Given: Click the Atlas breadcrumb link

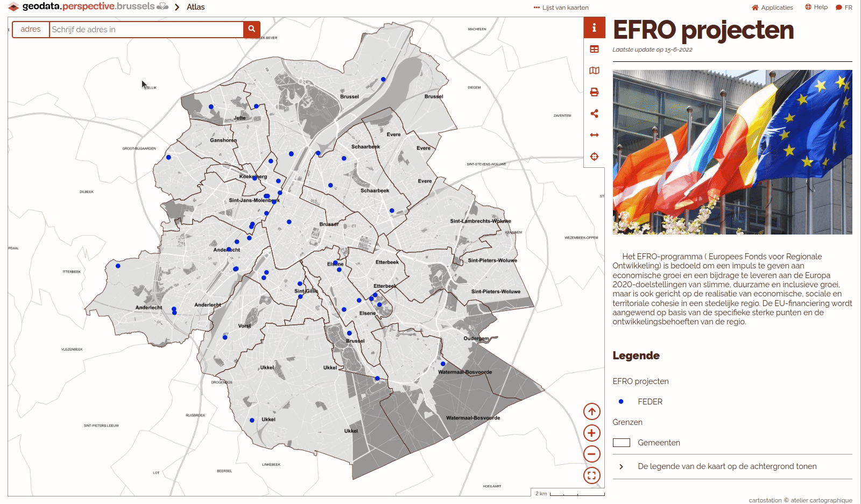Looking at the screenshot, I should pos(195,7).
